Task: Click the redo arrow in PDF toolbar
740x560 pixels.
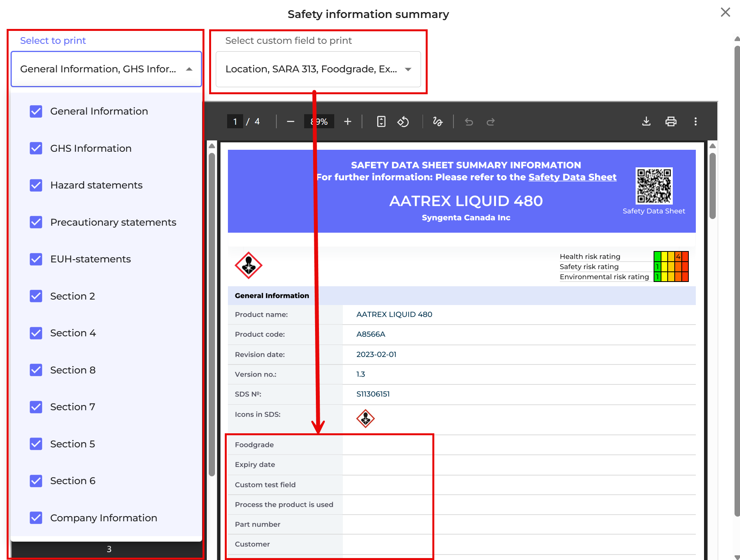Action: [x=491, y=122]
